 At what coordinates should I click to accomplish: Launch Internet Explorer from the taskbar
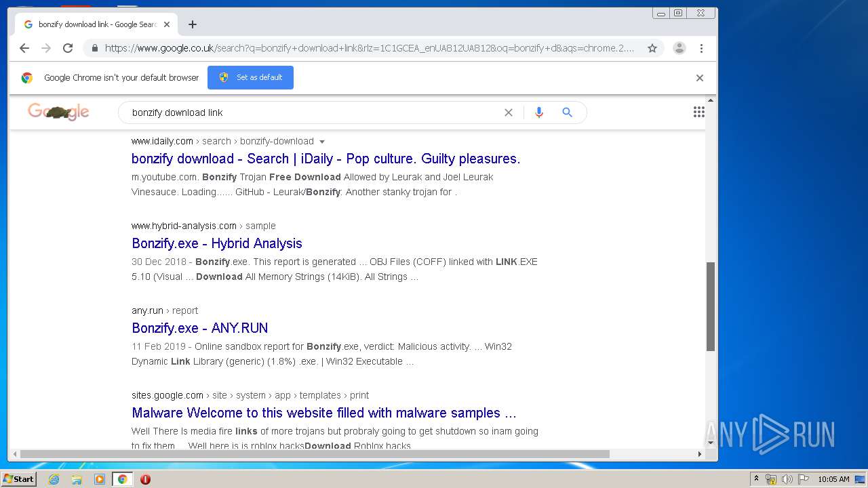click(54, 479)
